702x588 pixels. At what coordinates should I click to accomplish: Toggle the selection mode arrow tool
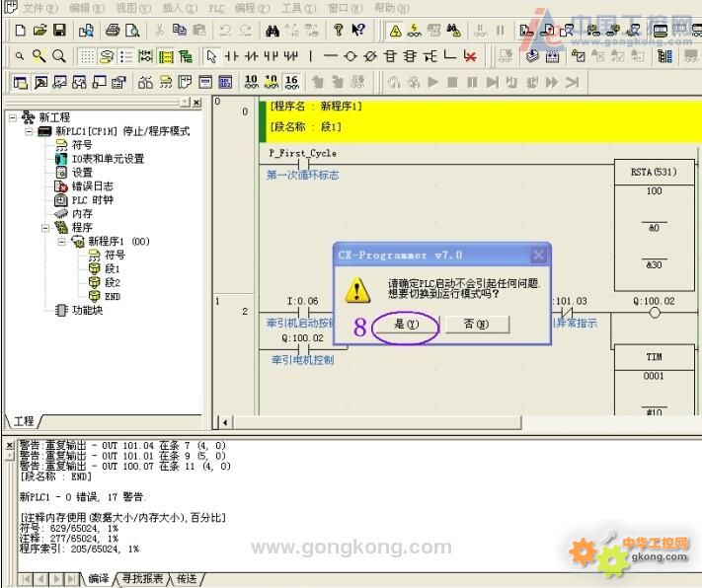pyautogui.click(x=211, y=57)
